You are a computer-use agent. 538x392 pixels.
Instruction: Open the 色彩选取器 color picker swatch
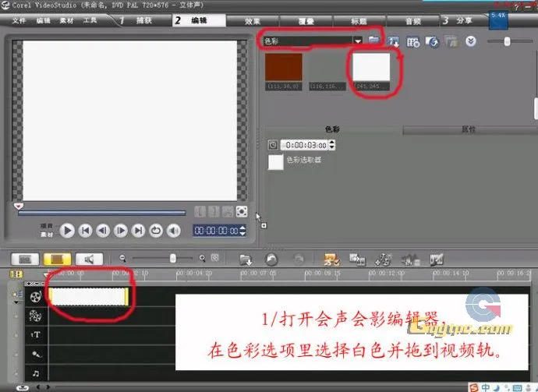click(275, 162)
